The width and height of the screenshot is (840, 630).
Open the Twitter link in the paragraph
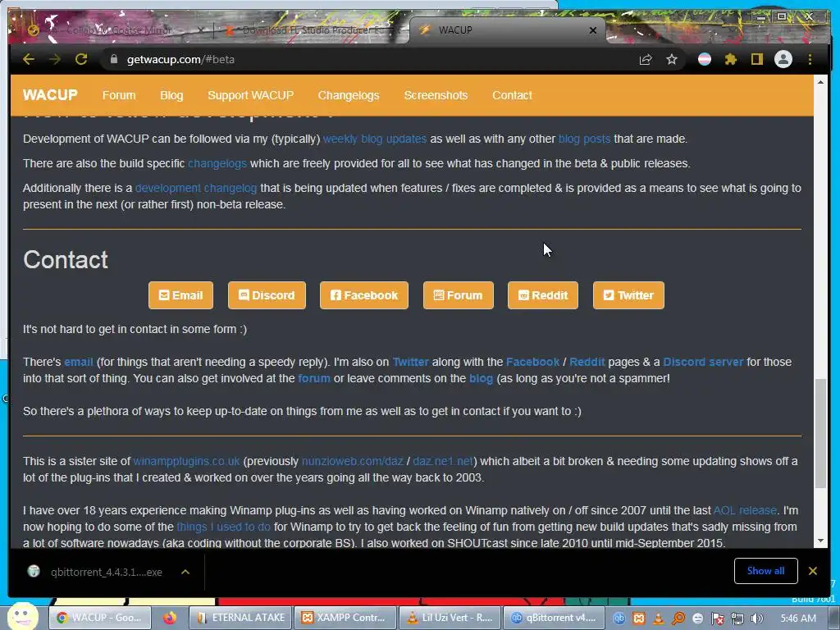[x=411, y=362]
